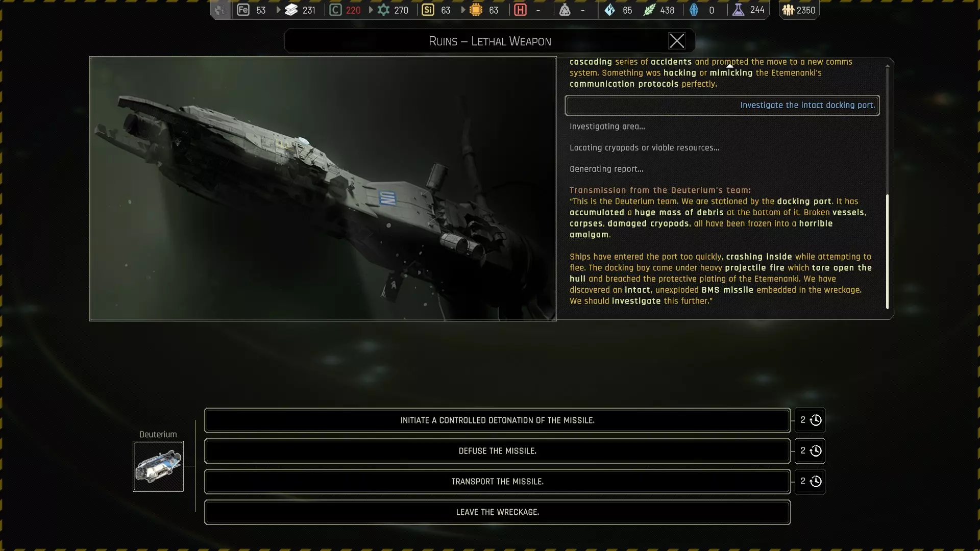980x551 pixels.
Task: Click the clock icon beside Transport the missile
Action: click(816, 482)
